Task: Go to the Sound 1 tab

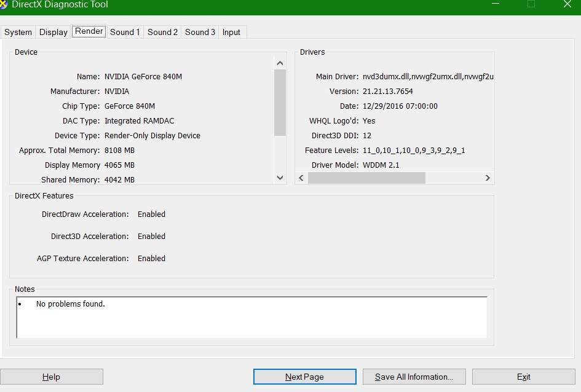Action: [125, 32]
